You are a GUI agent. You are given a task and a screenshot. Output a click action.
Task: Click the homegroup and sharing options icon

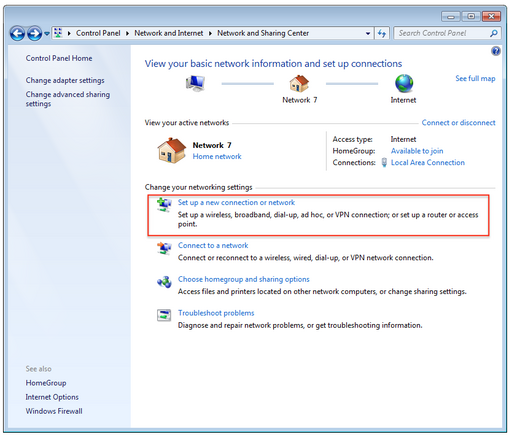click(x=164, y=282)
